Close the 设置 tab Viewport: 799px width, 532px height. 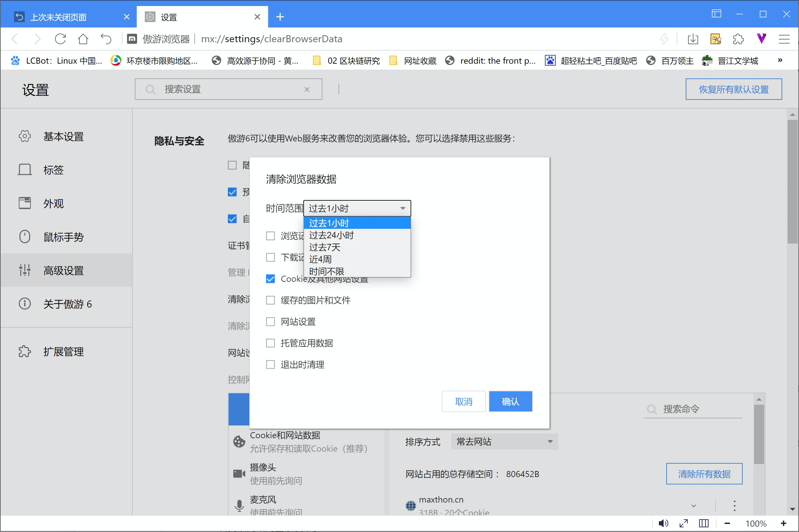click(257, 17)
